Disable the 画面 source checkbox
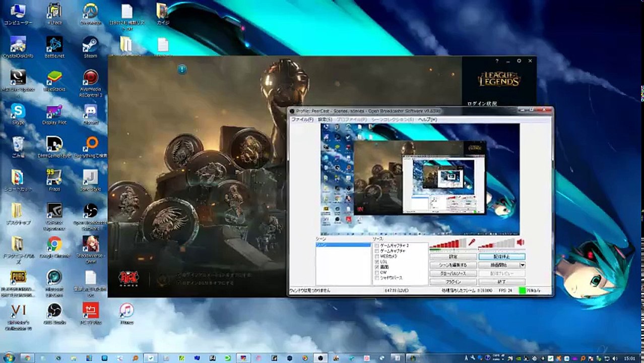 [x=376, y=267]
